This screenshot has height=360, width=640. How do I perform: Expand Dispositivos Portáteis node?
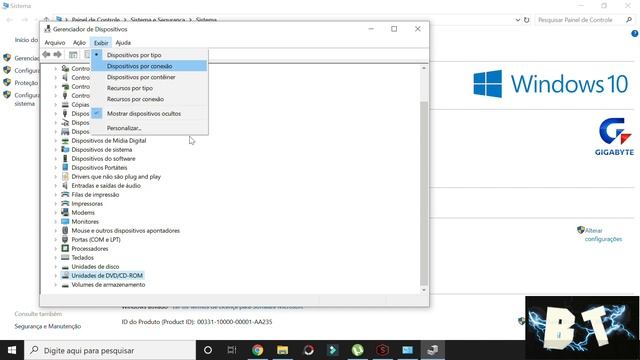tap(56, 167)
